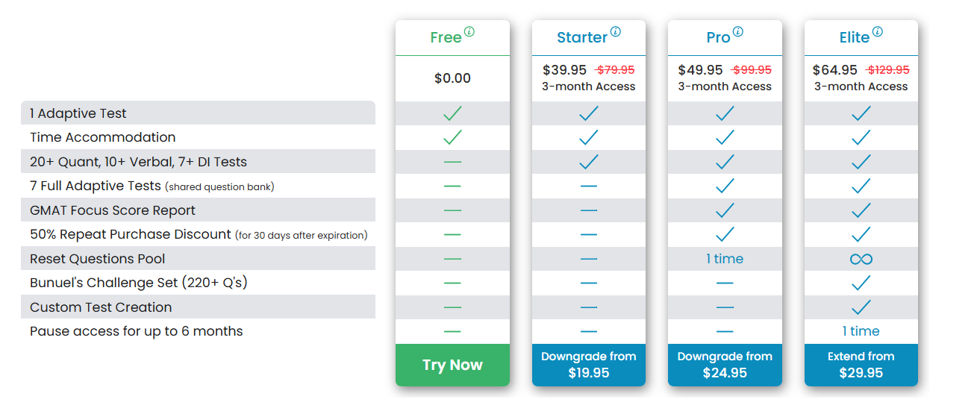Click Pro's "1 time" reset text
Viewport: 980px width, 405px height.
point(725,259)
